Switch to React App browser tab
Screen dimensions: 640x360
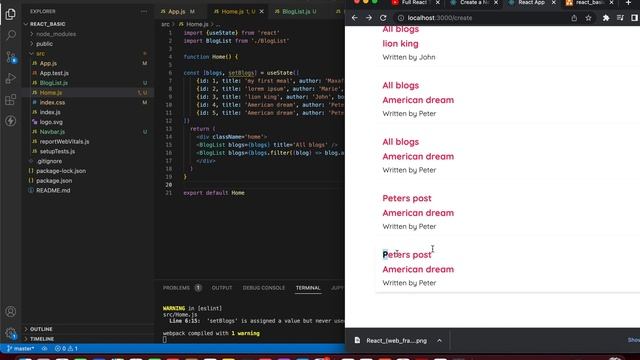(531, 3)
